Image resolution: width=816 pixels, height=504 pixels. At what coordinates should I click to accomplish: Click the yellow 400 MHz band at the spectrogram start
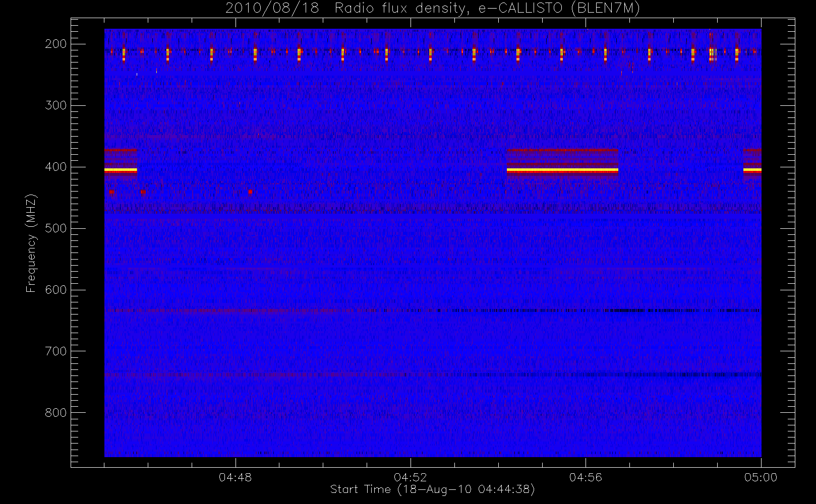pos(121,170)
